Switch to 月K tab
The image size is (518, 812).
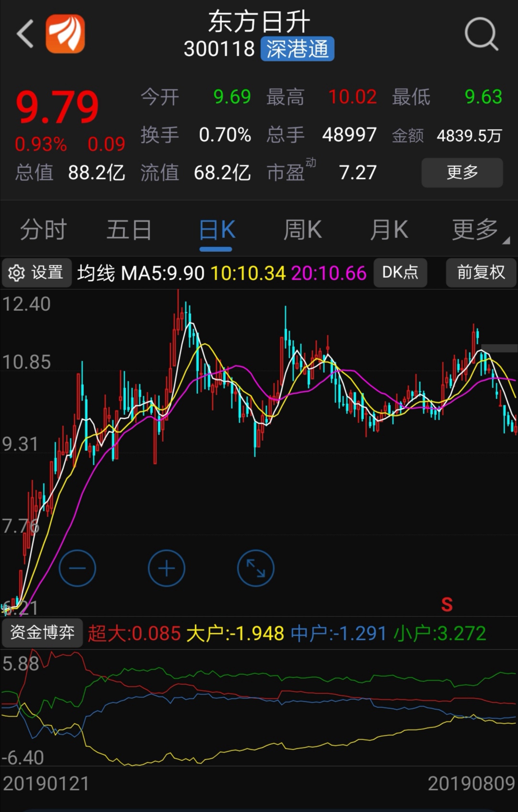pyautogui.click(x=389, y=230)
